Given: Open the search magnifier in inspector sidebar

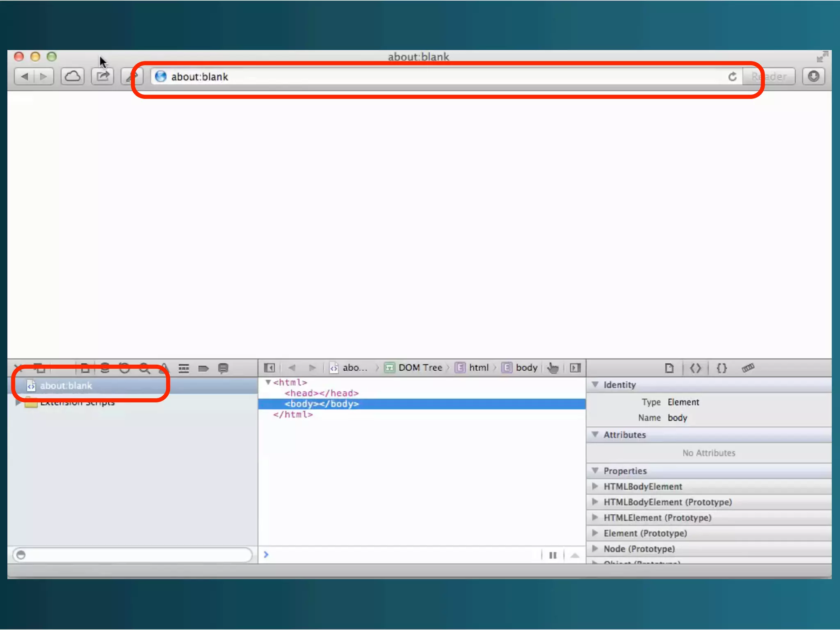Looking at the screenshot, I should tap(144, 368).
